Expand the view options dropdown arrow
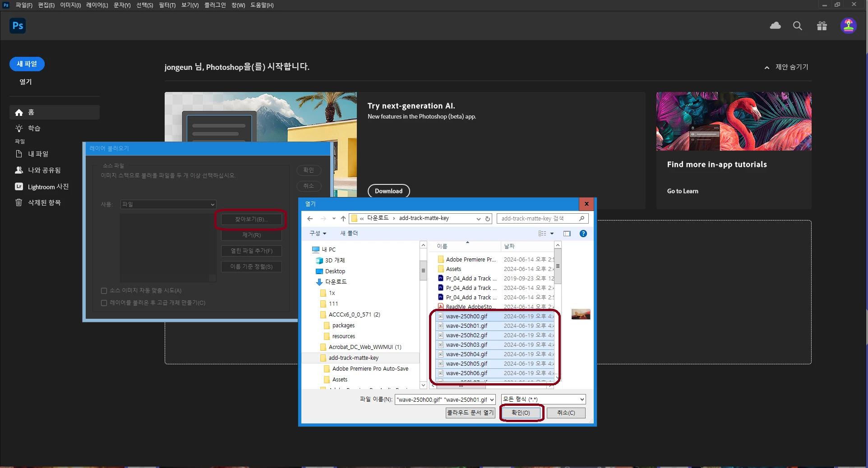Screen dimensions: 868x468 point(552,234)
